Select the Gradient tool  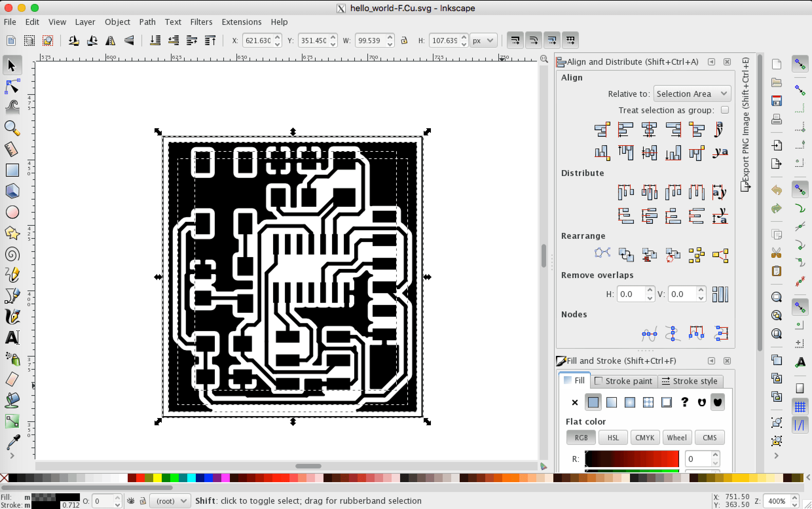click(12, 421)
